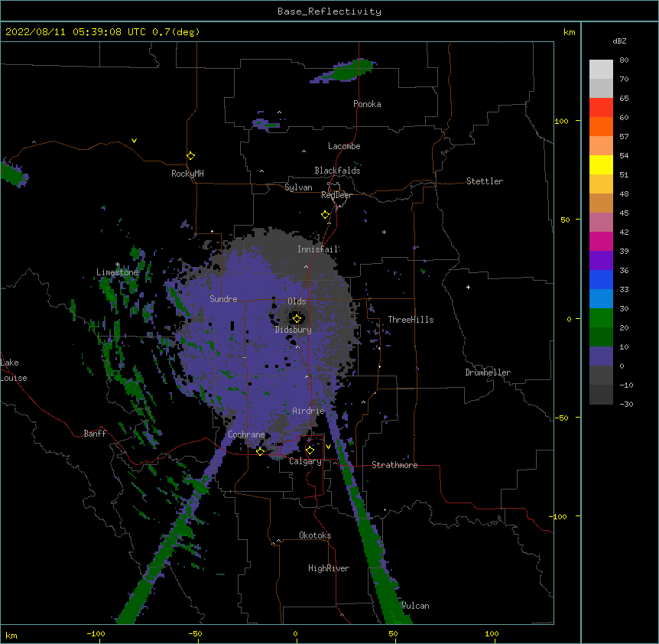Click the Sundre city label

223,299
